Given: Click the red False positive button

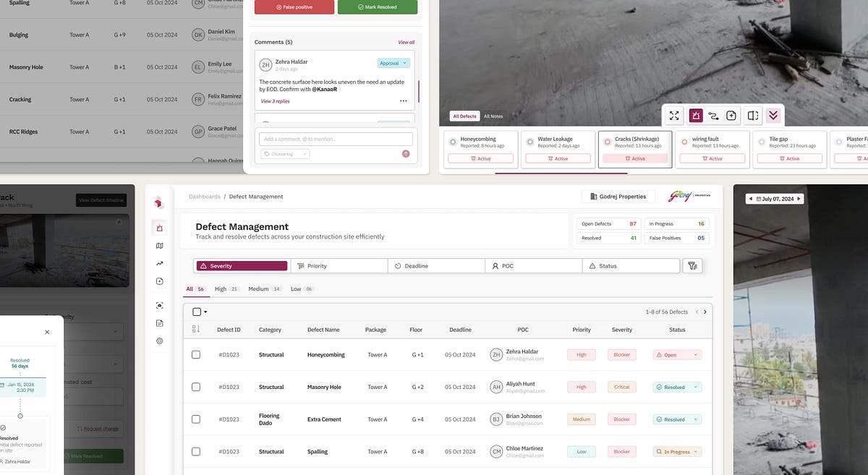Looking at the screenshot, I should click(x=294, y=7).
